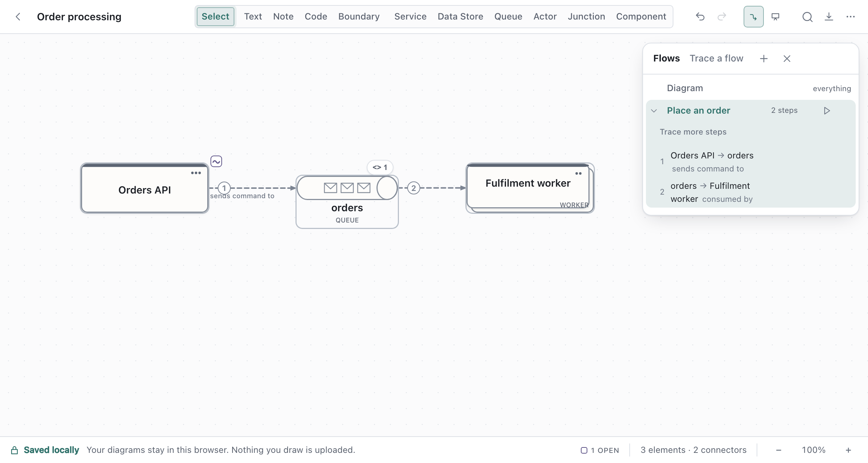Open the code badge on orders queue

[380, 167]
